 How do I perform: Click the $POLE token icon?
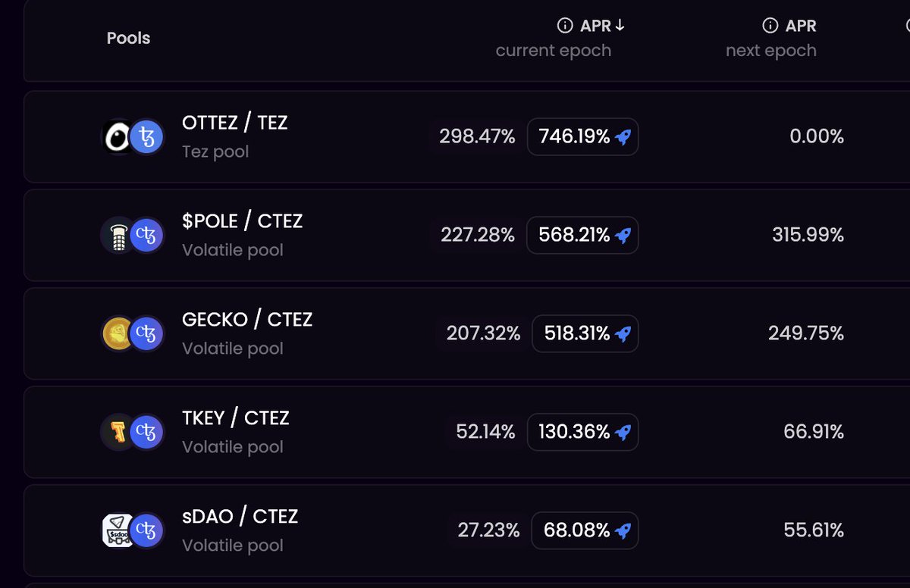[118, 236]
